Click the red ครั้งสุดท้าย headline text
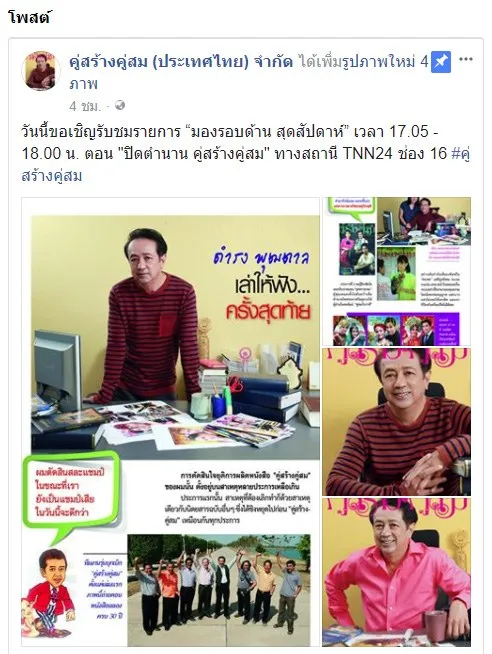 tap(268, 312)
